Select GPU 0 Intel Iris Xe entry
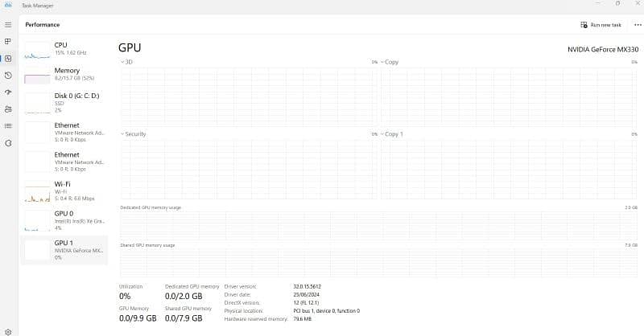This screenshot has width=644, height=336. coord(64,219)
